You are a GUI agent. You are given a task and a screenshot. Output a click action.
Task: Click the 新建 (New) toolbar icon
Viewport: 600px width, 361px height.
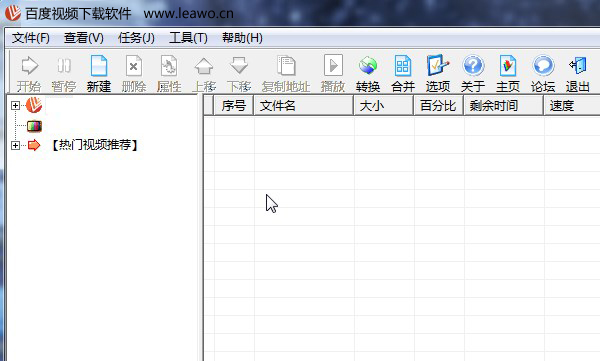coord(99,66)
